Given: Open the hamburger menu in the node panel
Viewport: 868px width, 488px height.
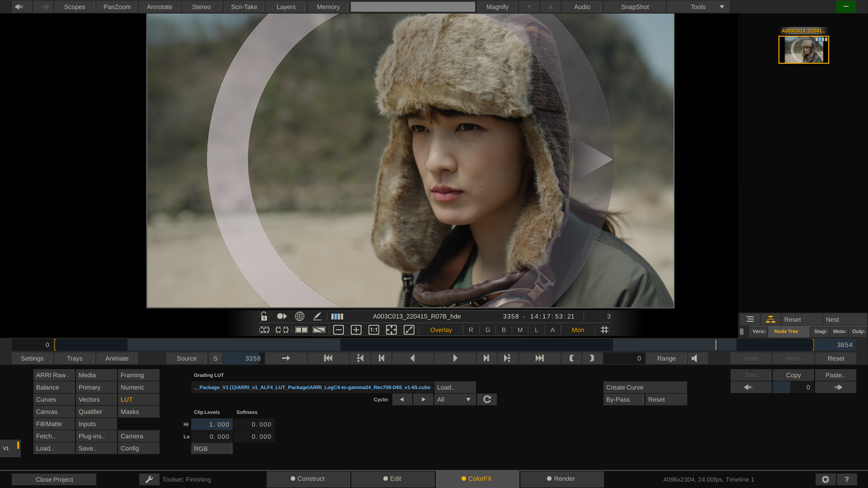Looking at the screenshot, I should coord(750,319).
